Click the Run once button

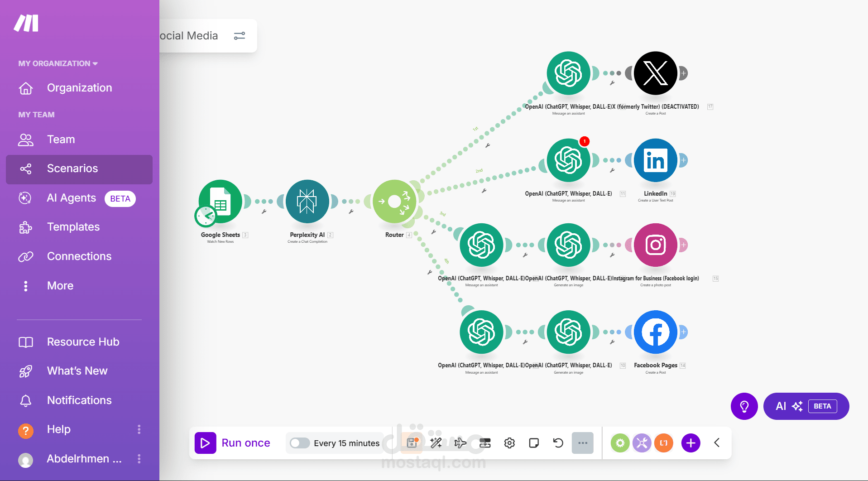click(232, 443)
